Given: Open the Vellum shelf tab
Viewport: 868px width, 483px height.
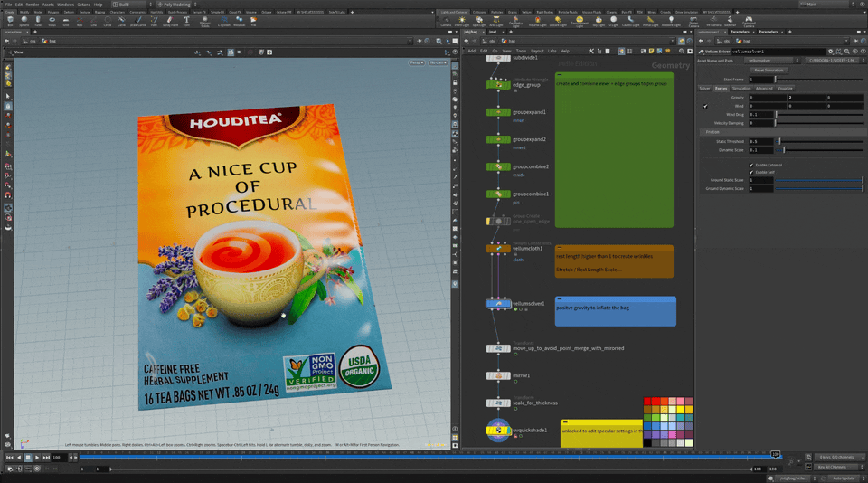Looking at the screenshot, I should [x=526, y=12].
